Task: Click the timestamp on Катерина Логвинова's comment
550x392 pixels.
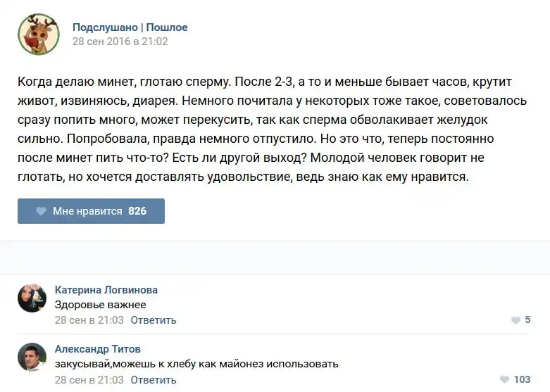Action: coord(89,320)
